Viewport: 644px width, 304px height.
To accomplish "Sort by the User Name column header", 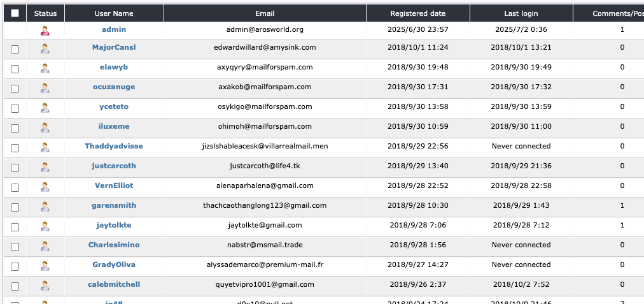I will (x=114, y=13).
